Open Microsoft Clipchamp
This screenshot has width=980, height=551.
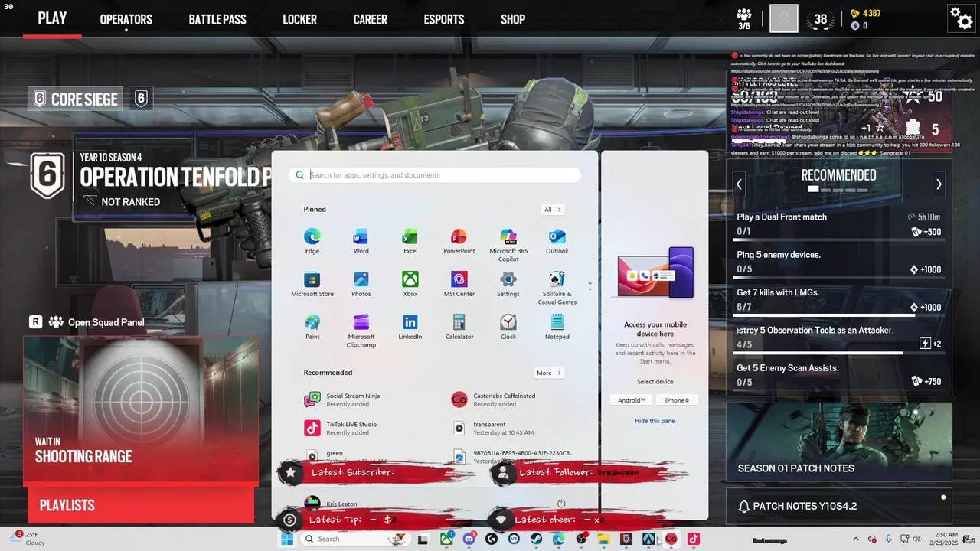pyautogui.click(x=361, y=331)
